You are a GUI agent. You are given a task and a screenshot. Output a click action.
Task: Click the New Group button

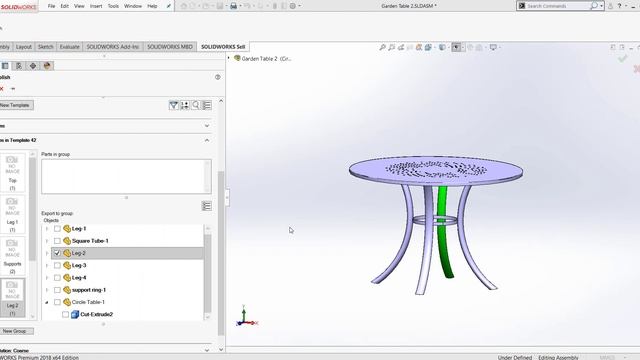click(16, 331)
